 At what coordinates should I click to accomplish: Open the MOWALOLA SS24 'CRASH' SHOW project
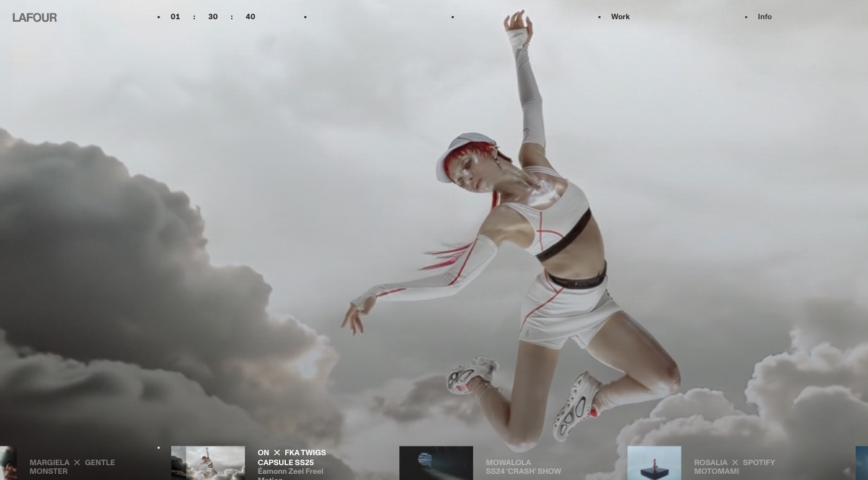click(523, 466)
